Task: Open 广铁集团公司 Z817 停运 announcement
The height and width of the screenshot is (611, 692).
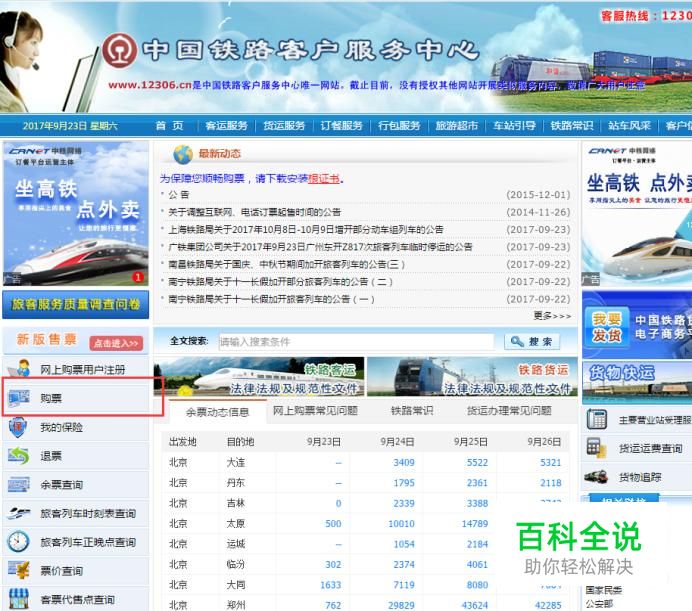Action: [x=320, y=247]
